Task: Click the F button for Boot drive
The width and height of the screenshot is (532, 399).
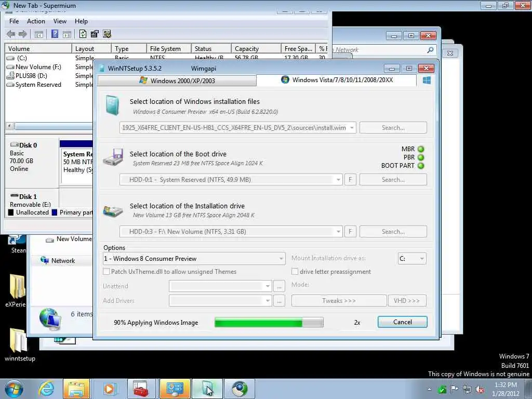Action: 350,179
